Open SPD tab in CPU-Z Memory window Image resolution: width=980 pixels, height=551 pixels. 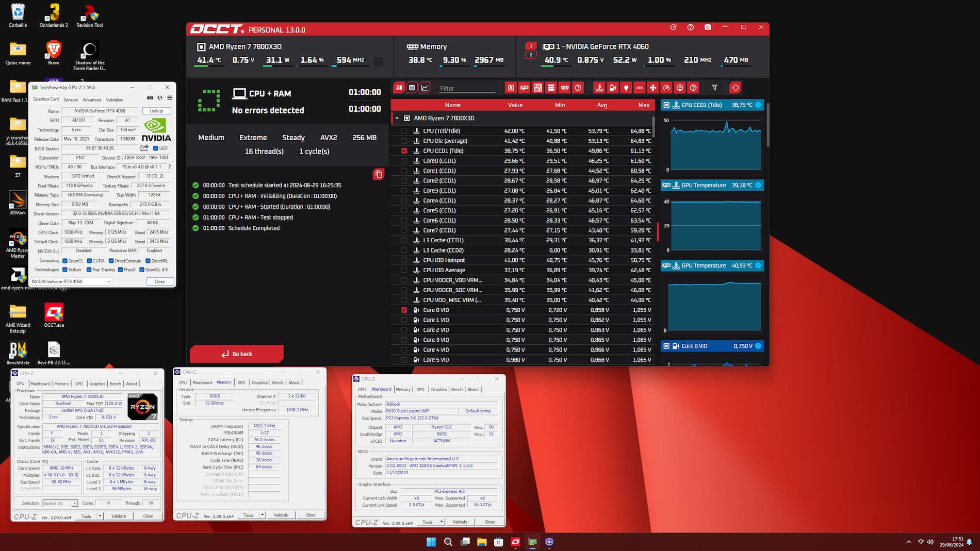pos(241,382)
